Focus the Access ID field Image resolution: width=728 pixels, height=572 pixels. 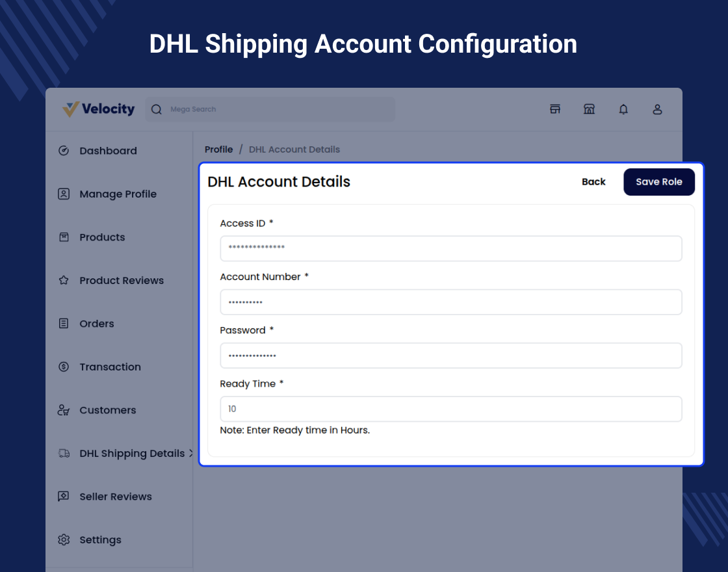click(x=450, y=248)
